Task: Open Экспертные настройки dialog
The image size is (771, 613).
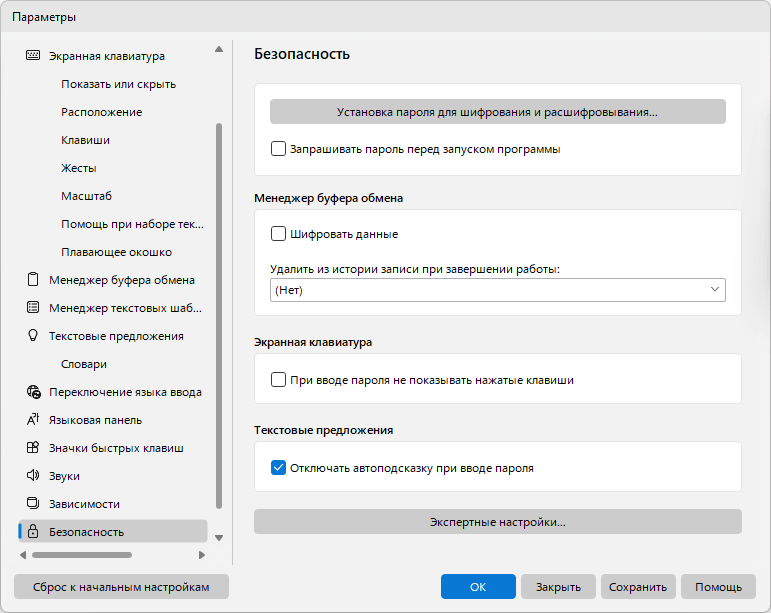Action: point(498,522)
